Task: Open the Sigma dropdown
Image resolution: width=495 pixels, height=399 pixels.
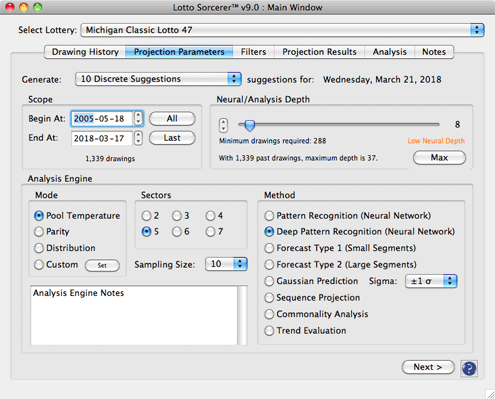Action: (x=431, y=281)
